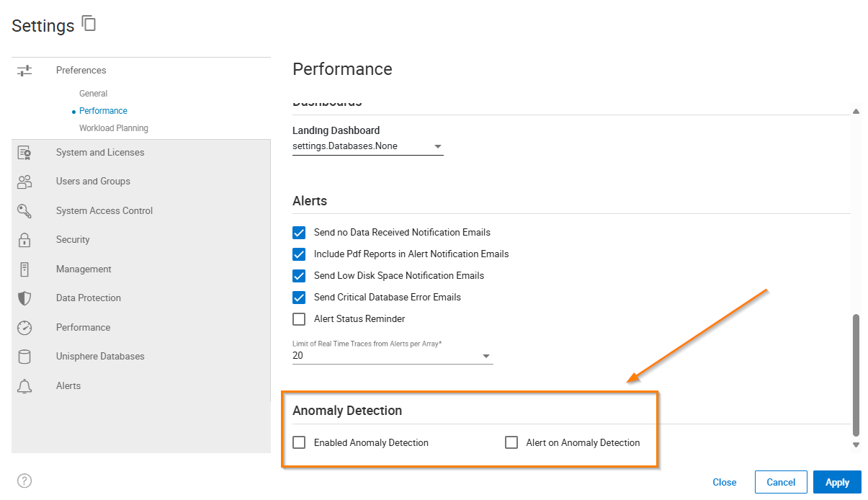Select the Users and Groups icon
This screenshot has height=500, width=868.
coord(24,181)
